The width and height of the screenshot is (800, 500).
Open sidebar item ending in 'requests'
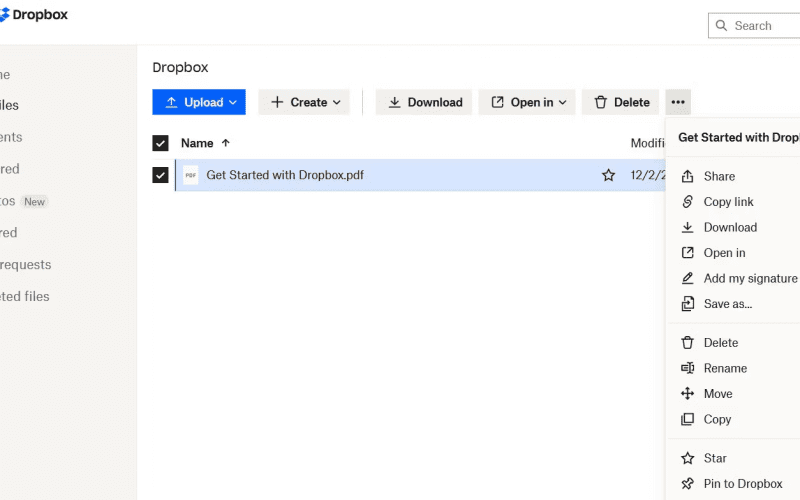[x=26, y=264]
